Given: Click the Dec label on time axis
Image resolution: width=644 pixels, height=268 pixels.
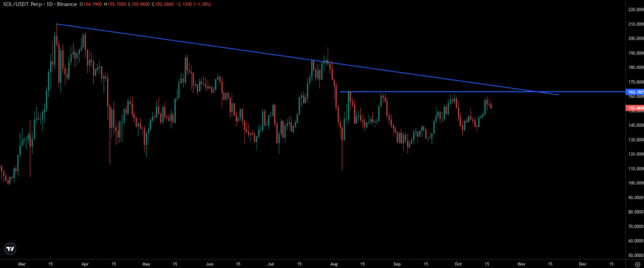Looking at the screenshot, I should (x=582, y=263).
